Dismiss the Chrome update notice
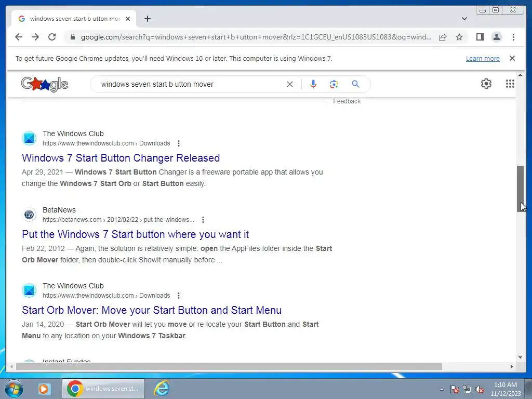 [x=512, y=58]
